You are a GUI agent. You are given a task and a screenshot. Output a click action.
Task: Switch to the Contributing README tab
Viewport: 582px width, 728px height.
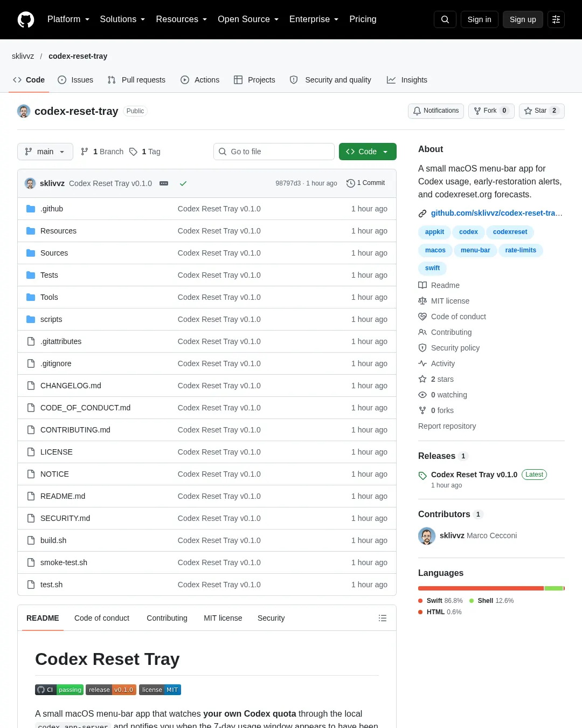167,618
